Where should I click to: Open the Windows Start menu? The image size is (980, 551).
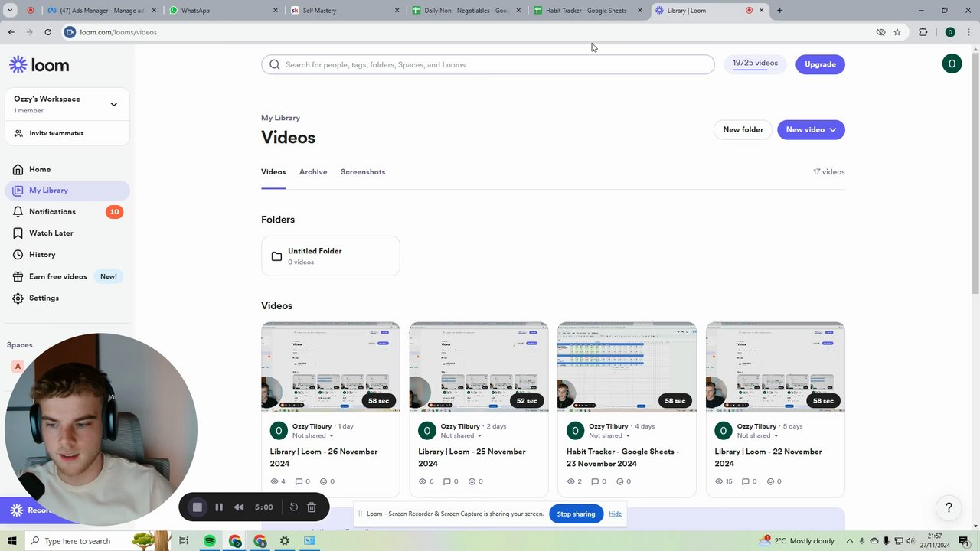click(x=11, y=541)
